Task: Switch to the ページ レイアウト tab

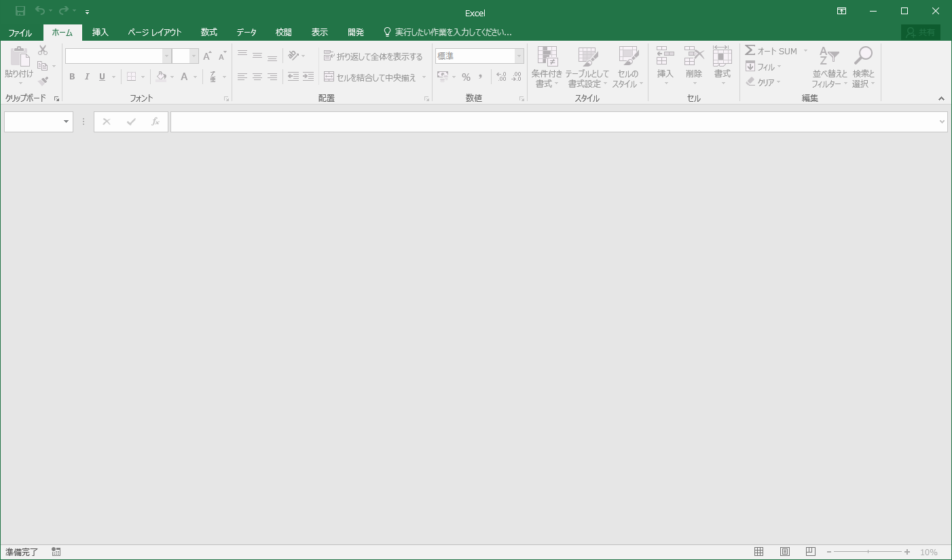Action: click(x=155, y=33)
